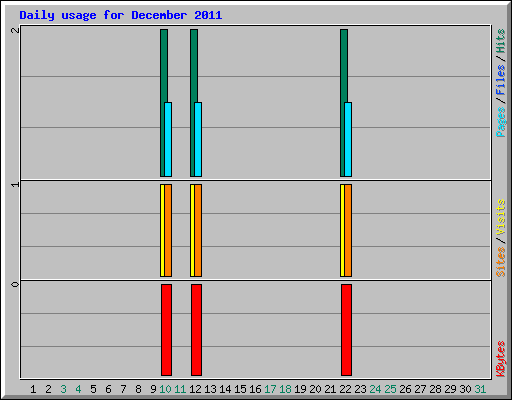Click the 'Hits' legend label
512x400 pixels.
coord(501,41)
